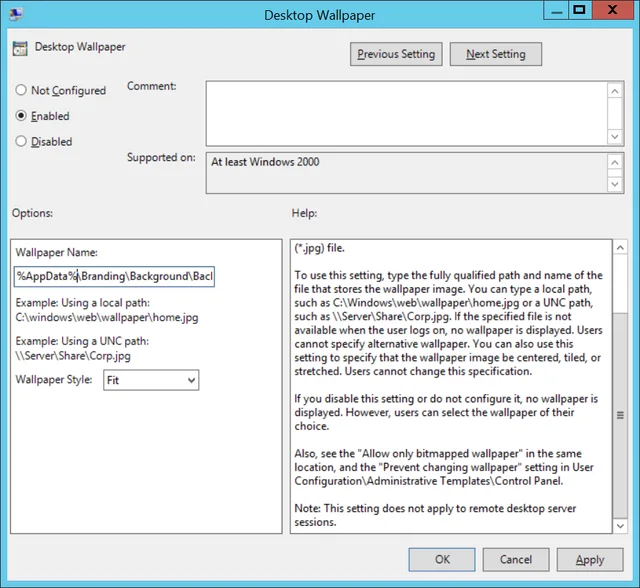
Task: Click the 'At least Windows 2000' text
Action: [265, 162]
